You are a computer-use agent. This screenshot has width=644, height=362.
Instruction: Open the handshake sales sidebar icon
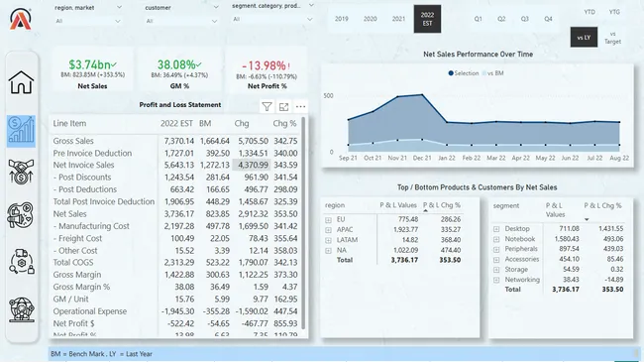point(21,172)
